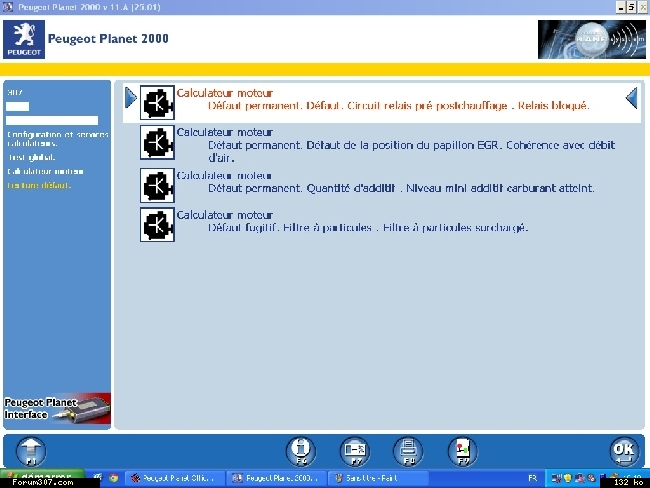The height and width of the screenshot is (488, 650).
Task: Click the F1 back arrow button
Action: pyautogui.click(x=31, y=452)
